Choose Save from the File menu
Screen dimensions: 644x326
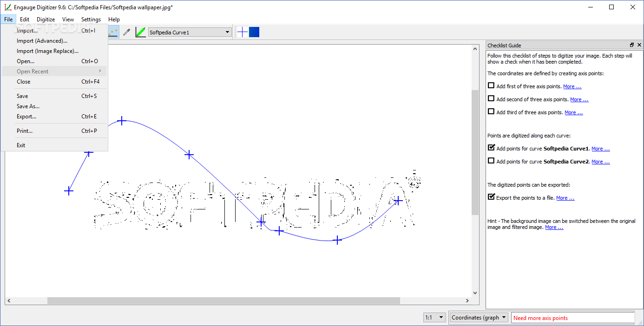point(54,96)
